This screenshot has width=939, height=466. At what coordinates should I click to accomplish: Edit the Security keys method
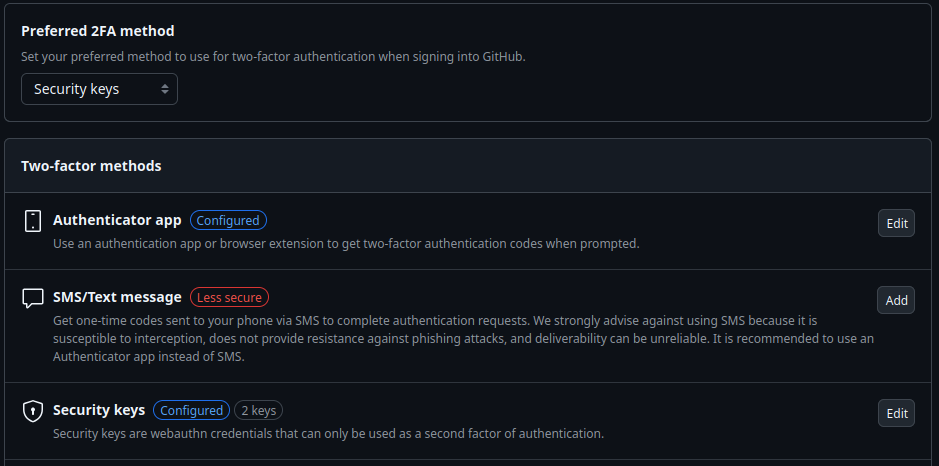coord(896,413)
